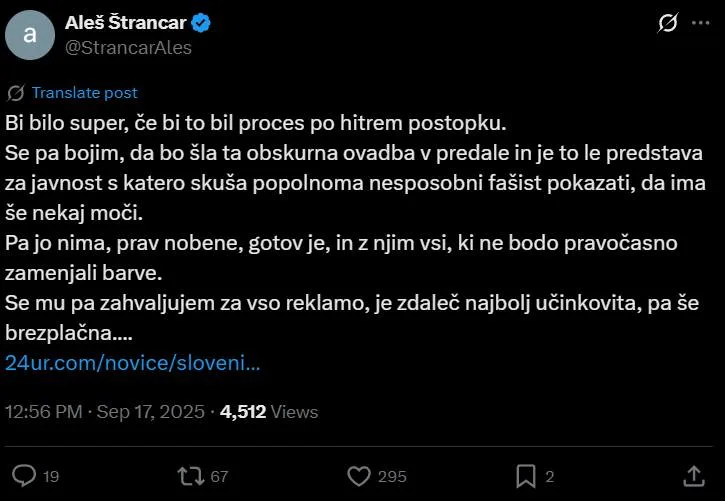Click the icon beside Translate post
Image resolution: width=725 pixels, height=501 pixels.
pos(15,93)
